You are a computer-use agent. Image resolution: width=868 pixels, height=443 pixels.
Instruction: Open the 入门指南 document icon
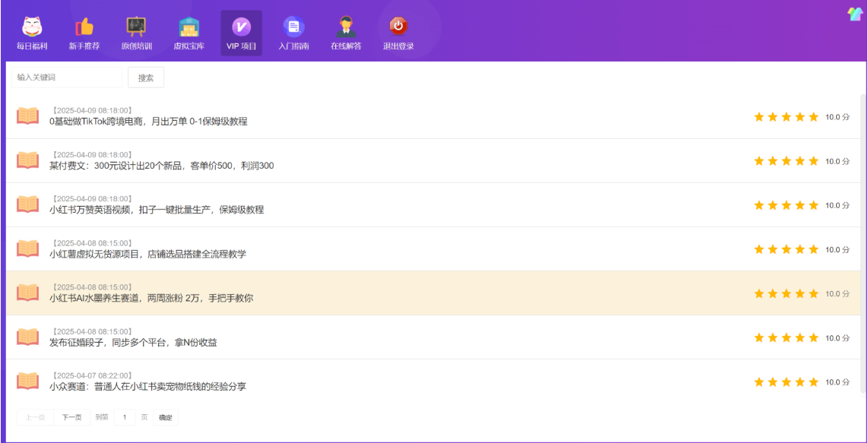coord(293,27)
